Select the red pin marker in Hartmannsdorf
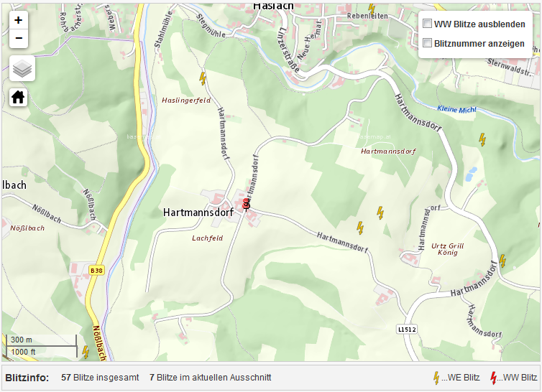Image resolution: width=542 pixels, height=392 pixels. (x=247, y=205)
